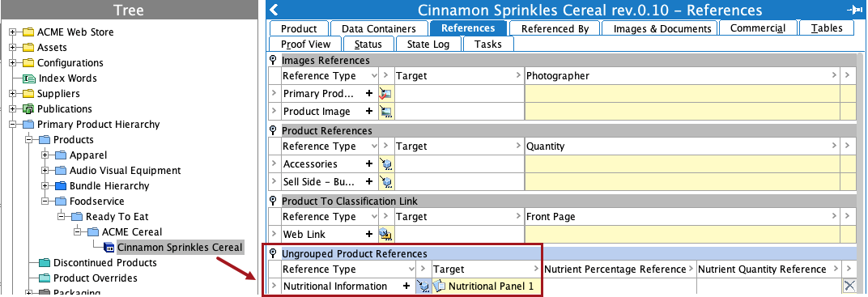Click the Web Link classification target icon
This screenshot has height=297, width=868.
pos(385,235)
